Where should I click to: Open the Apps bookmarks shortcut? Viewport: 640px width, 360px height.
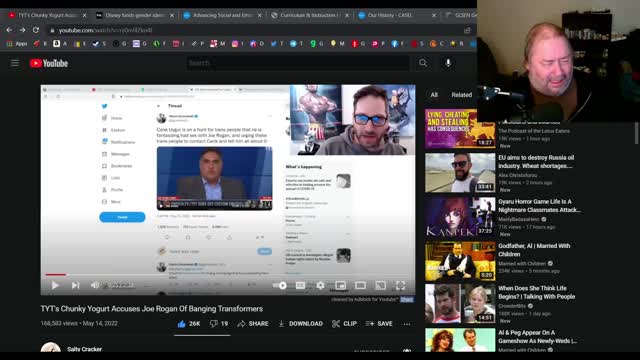(17, 44)
